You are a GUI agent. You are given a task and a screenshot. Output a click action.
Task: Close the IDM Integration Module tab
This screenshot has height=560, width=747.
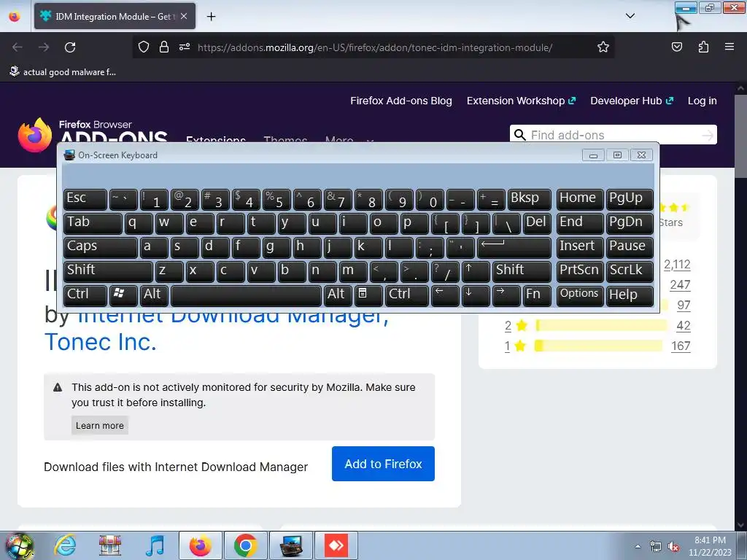184,16
